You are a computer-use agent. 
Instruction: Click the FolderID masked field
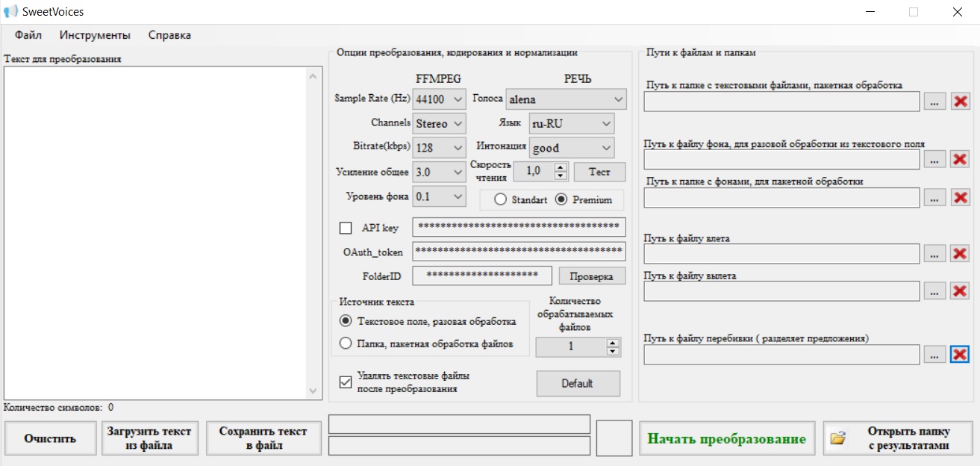(x=482, y=276)
